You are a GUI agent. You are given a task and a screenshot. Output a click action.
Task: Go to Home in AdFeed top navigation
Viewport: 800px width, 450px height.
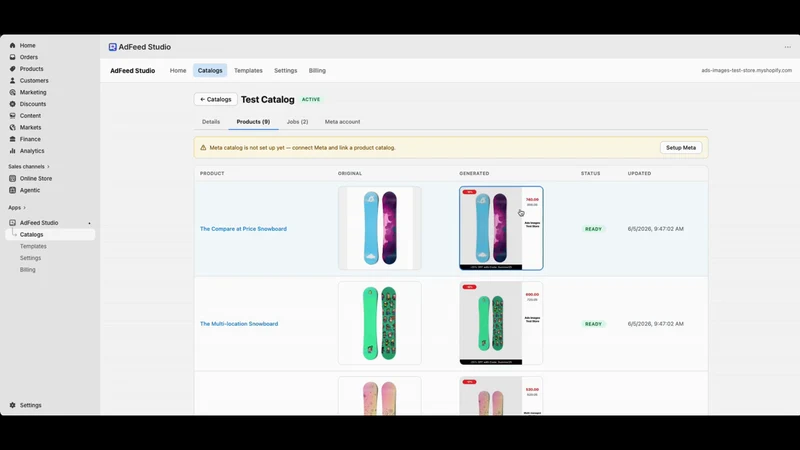(178, 70)
